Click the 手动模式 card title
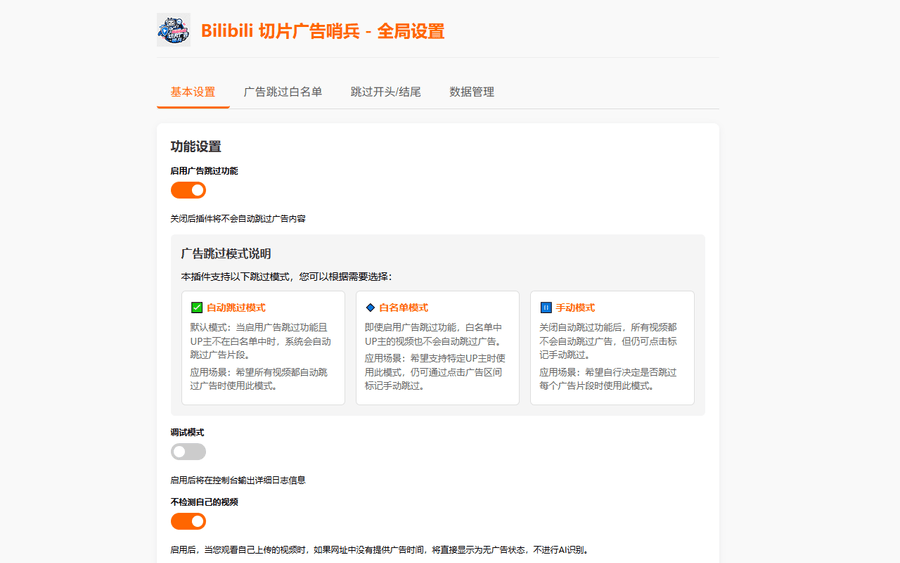900x563 pixels. (575, 308)
